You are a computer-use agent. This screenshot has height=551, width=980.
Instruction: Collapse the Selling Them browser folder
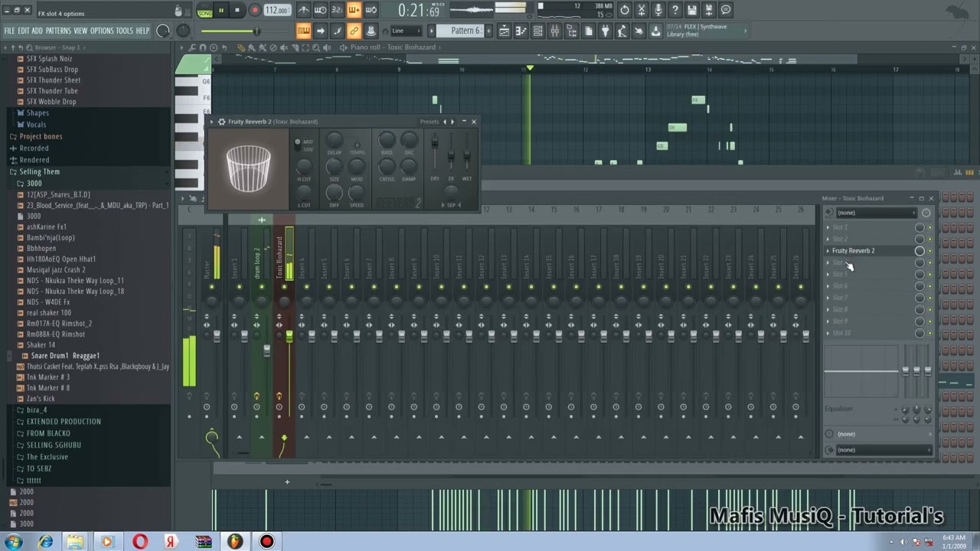[39, 171]
